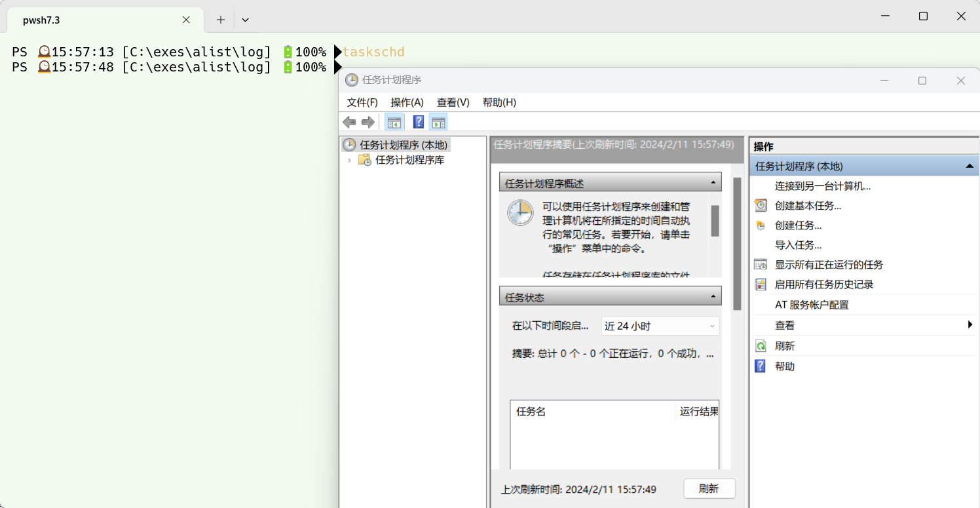Click the 刷新 button at bottom of summary
Viewport: 980px width, 508px height.
[709, 488]
